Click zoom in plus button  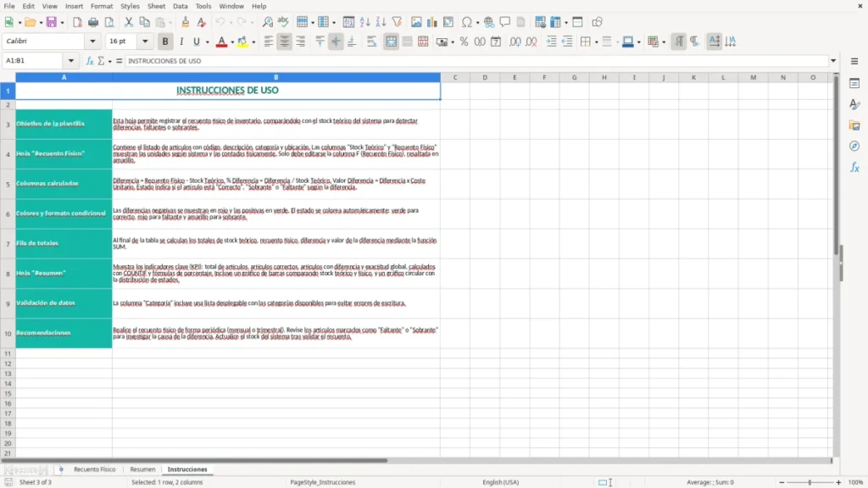(838, 482)
